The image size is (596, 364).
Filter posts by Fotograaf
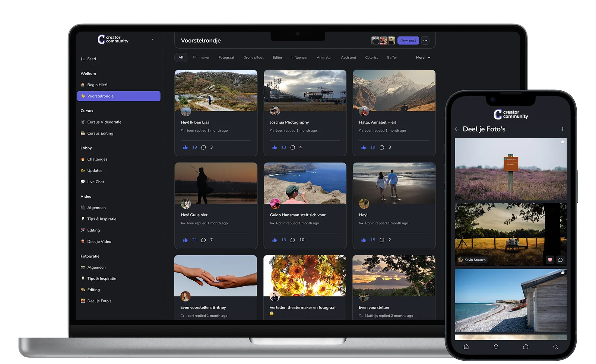226,58
